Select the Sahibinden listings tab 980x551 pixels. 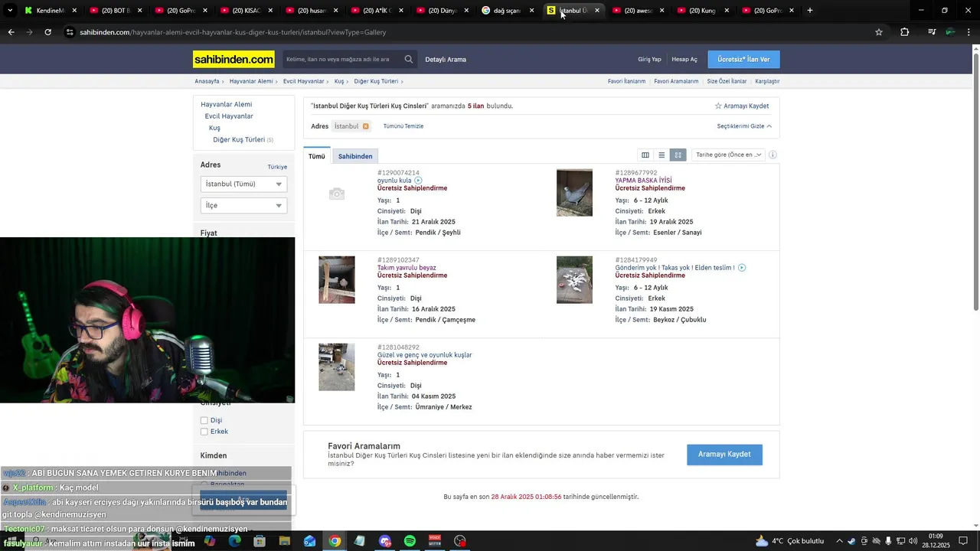point(355,156)
